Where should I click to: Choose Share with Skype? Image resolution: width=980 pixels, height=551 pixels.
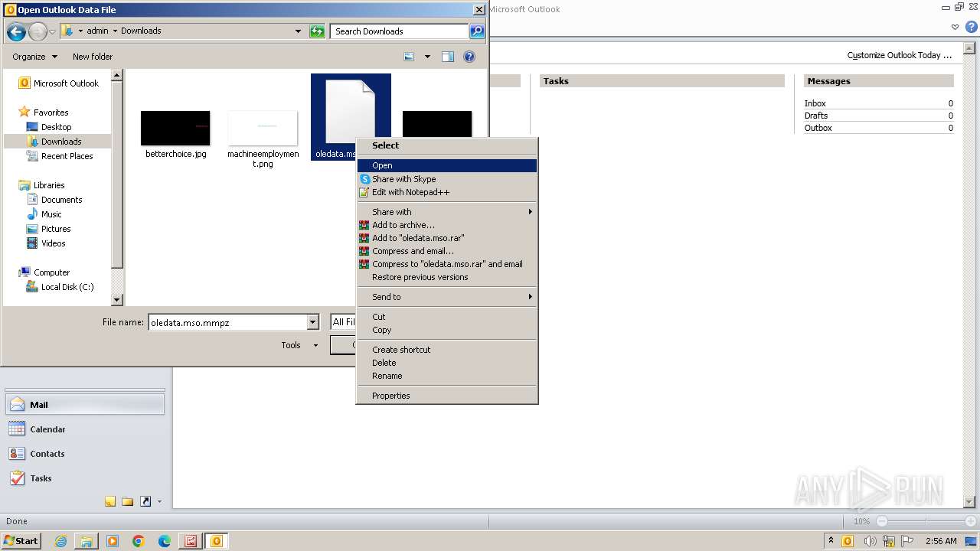[447, 179]
